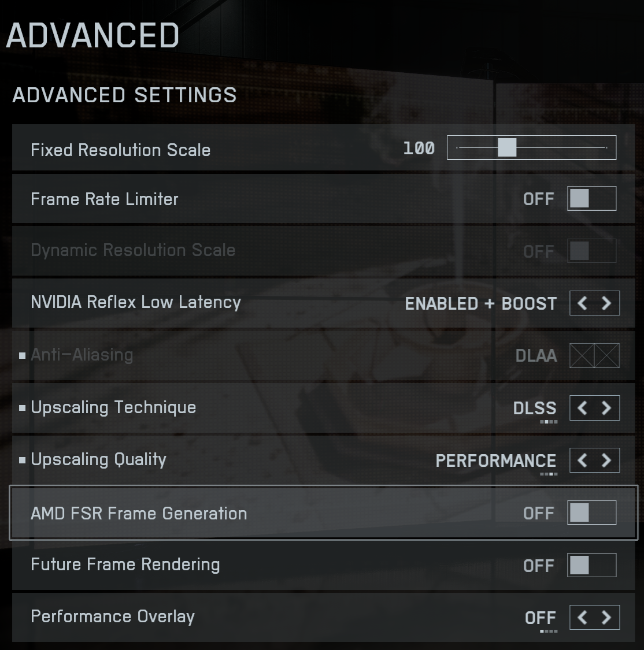Click the Performance Overlay OFF value
The width and height of the screenshot is (644, 650).
(540, 618)
